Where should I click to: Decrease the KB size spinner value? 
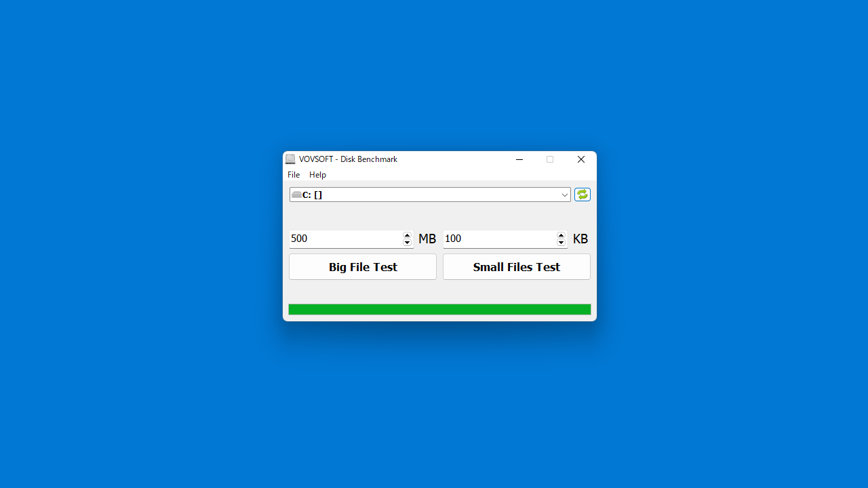[561, 243]
